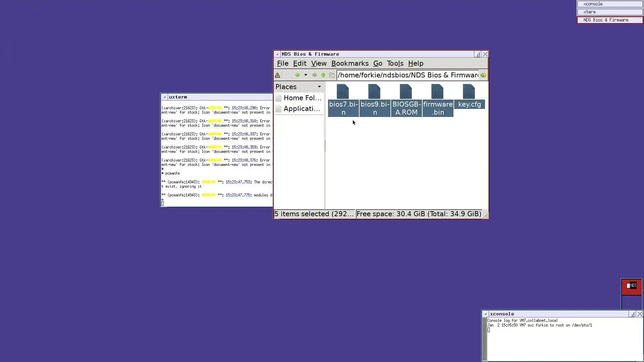The height and width of the screenshot is (362, 644).
Task: Select the BIOSGBA.ROM file icon
Action: coord(406,92)
